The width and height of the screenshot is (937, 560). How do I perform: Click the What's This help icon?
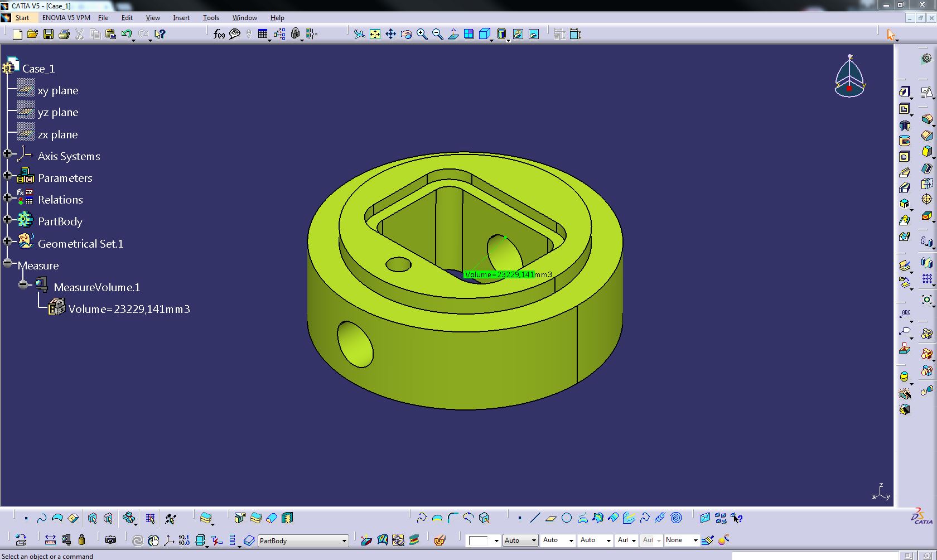click(x=160, y=35)
